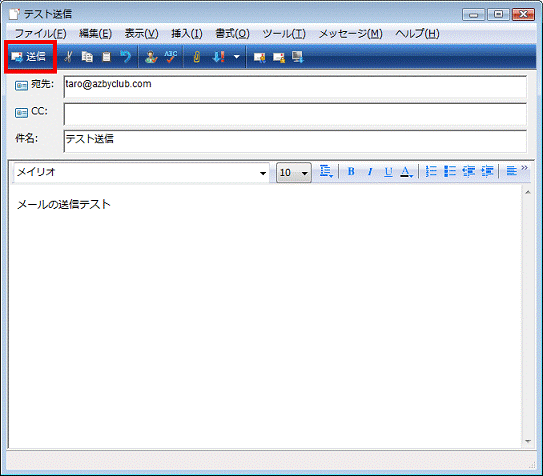Open the ファイル(F) menu
This screenshot has height=476, width=543.
click(41, 34)
